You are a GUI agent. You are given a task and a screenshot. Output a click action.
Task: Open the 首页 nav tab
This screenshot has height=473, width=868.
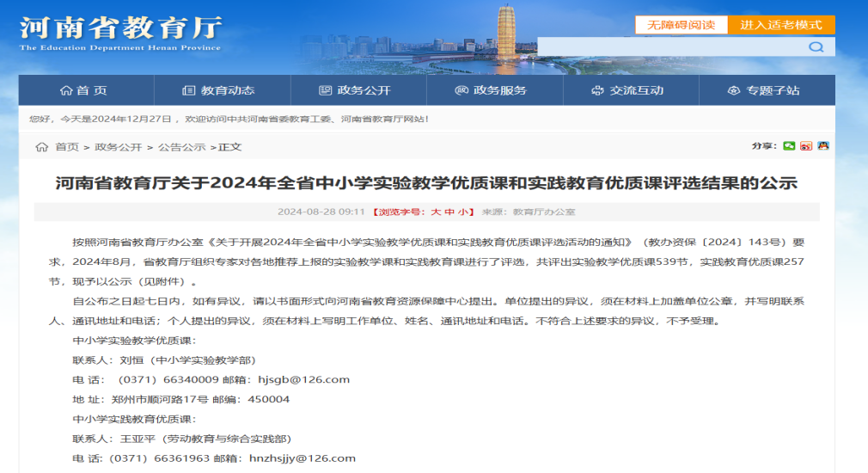click(x=84, y=90)
